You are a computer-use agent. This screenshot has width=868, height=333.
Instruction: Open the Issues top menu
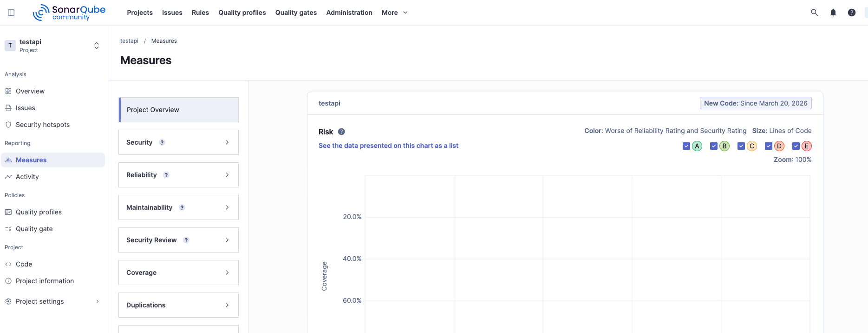click(x=172, y=13)
